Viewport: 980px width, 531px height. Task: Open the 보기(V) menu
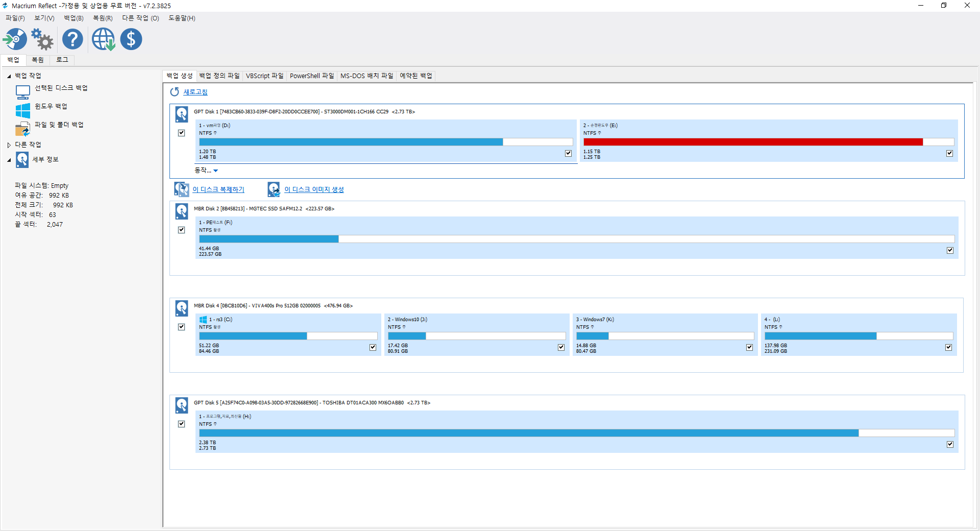(44, 18)
